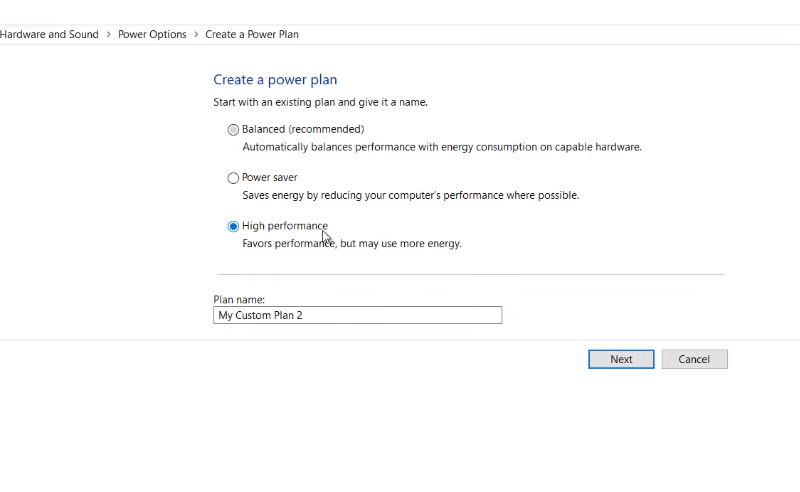
Task: Click the "Power saver" label text
Action: 270,177
